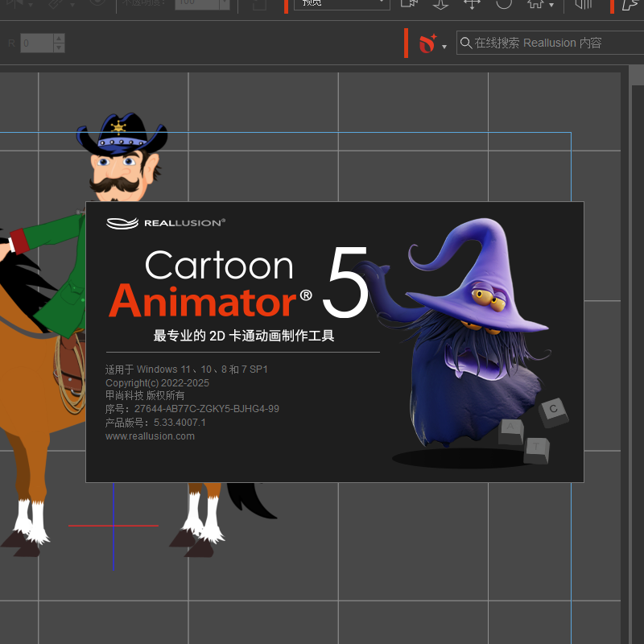Image resolution: width=644 pixels, height=644 pixels.
Task: Click the Home reset-view icon
Action: click(536, 4)
